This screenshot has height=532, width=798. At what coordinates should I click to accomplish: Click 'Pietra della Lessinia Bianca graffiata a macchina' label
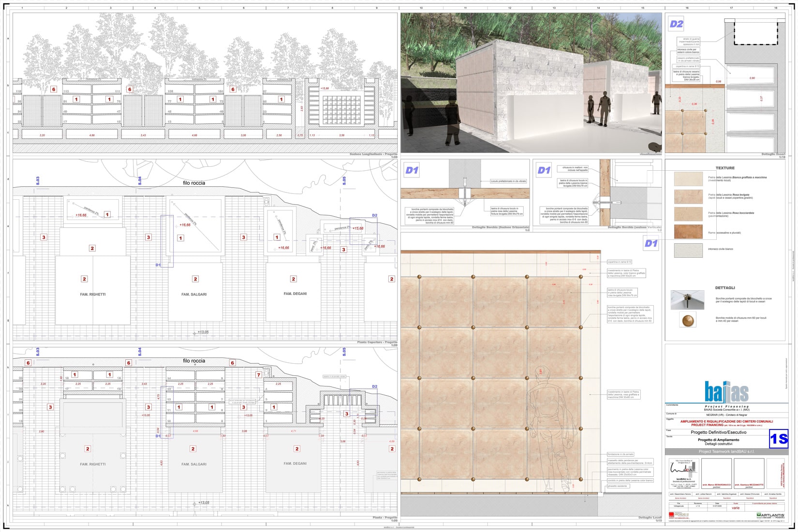point(738,177)
